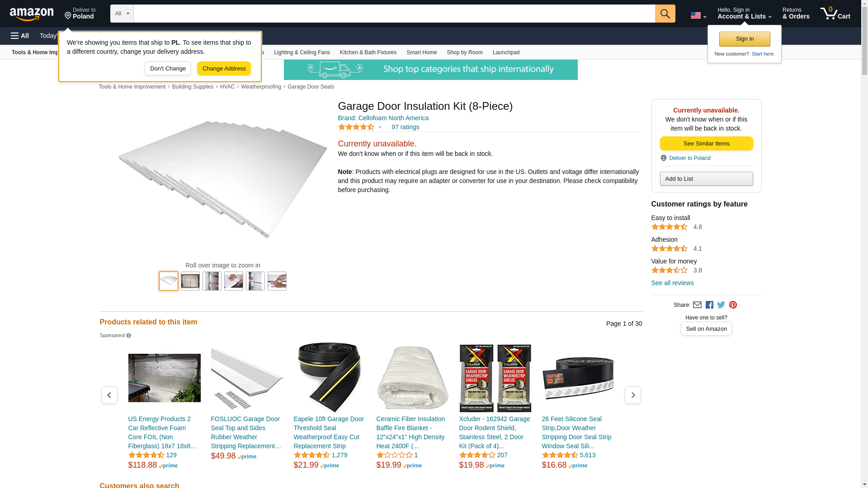Open the shopping cart icon
The image size is (868, 488).
(x=835, y=14)
